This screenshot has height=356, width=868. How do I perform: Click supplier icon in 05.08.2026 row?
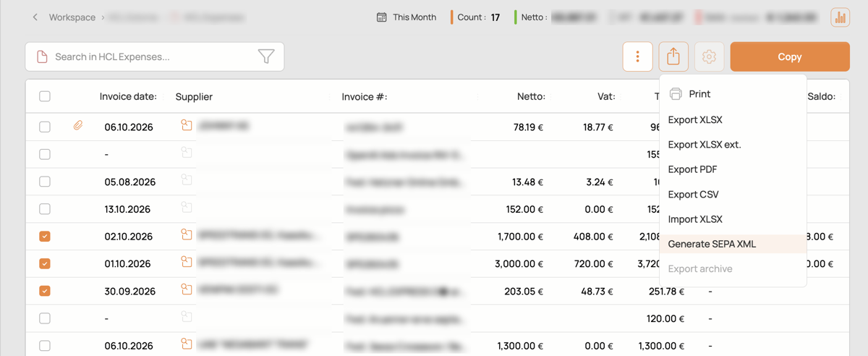pos(187,180)
